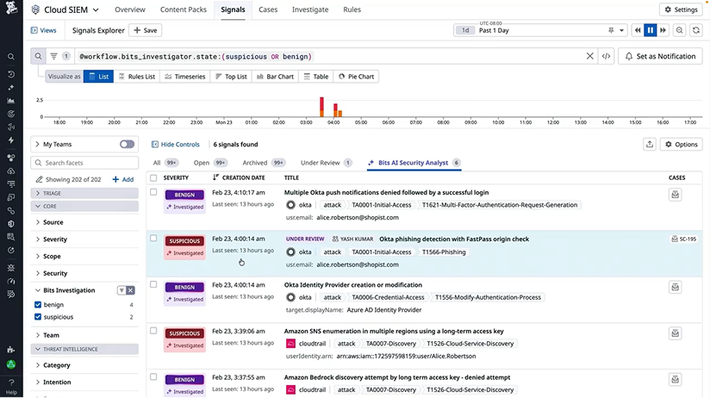Check the select-all signals header checkbox

coord(154,178)
